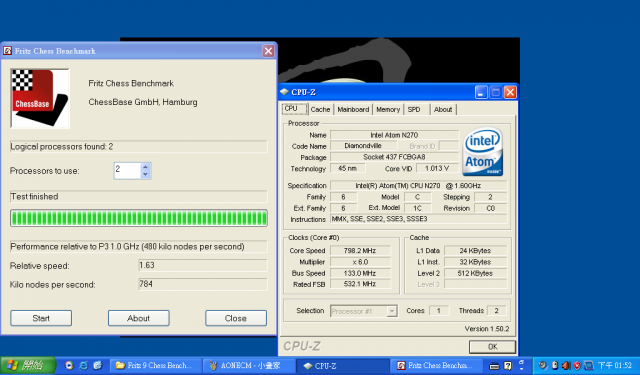The height and width of the screenshot is (375, 640).
Task: Minimize the CPU-Z window
Action: [x=481, y=92]
